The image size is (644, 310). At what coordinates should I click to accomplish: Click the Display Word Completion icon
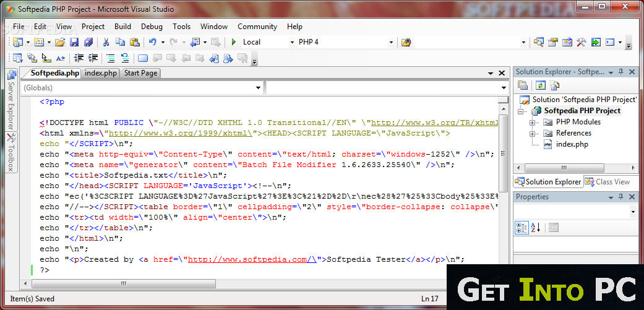[x=61, y=58]
